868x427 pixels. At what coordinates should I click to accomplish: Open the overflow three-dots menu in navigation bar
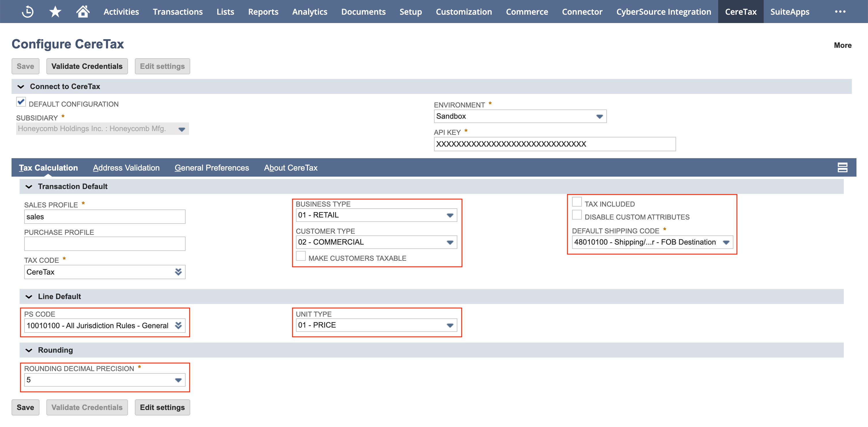point(840,12)
